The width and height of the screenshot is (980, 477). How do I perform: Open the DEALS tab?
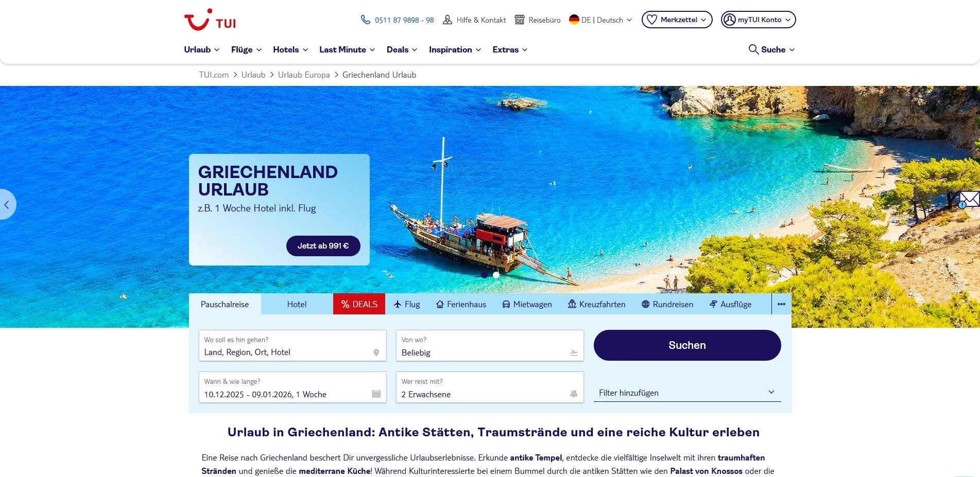pyautogui.click(x=359, y=304)
